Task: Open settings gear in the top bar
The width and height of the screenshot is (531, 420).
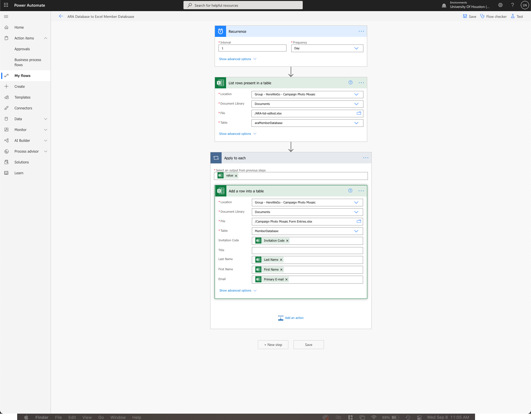Action: pos(500,5)
